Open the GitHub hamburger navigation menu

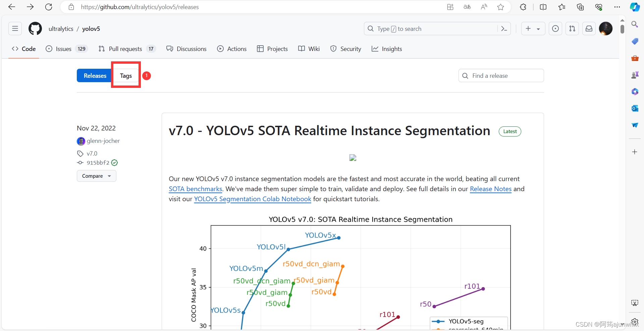[15, 29]
